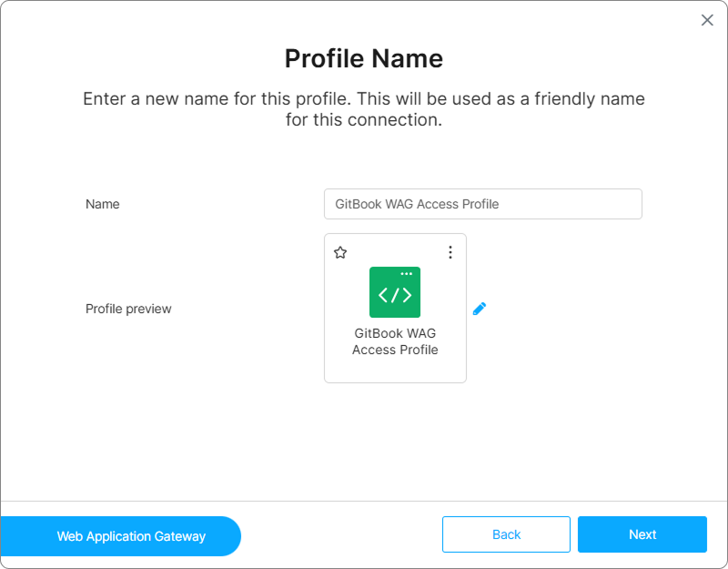Click the 'Enter a new name' description line
728x569 pixels.
[364, 98]
